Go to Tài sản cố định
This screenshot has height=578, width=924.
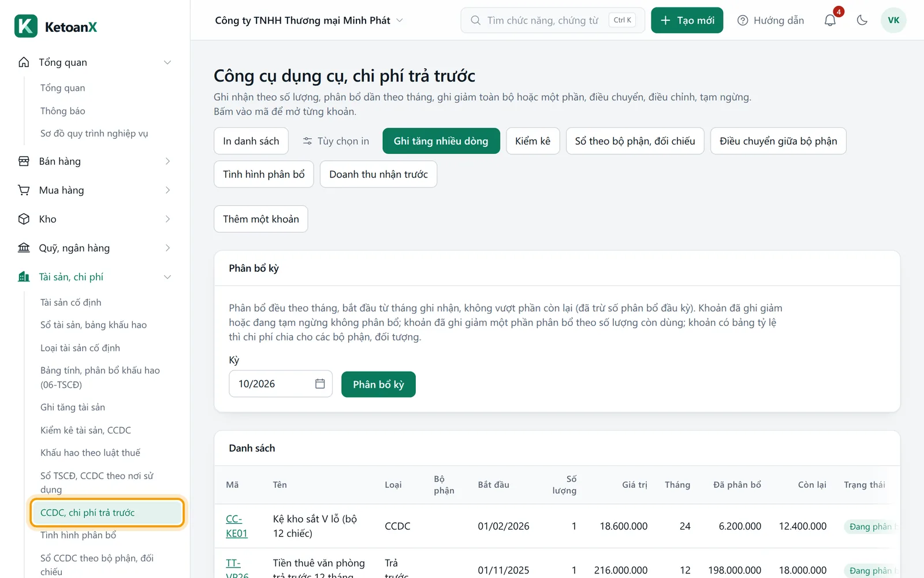pos(71,302)
